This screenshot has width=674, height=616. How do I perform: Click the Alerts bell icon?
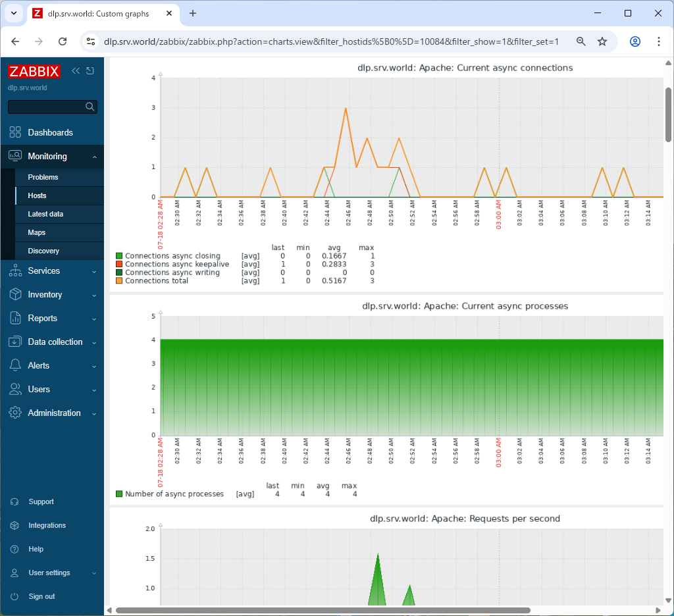15,365
